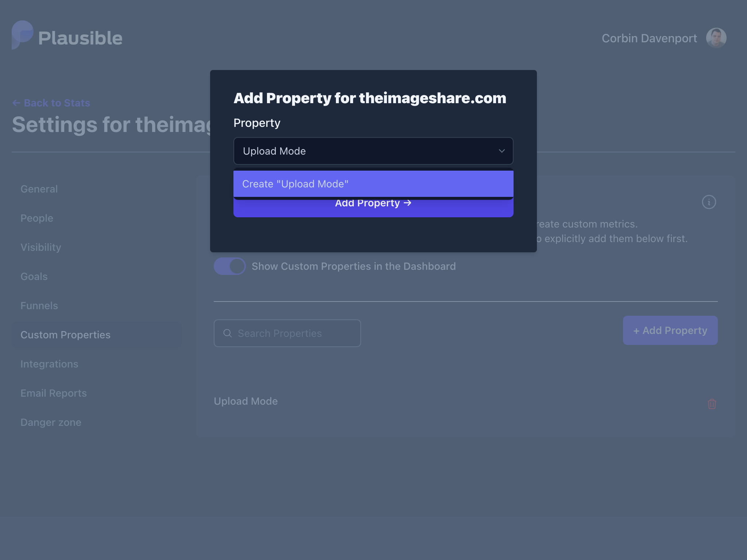Navigate to General settings section
The height and width of the screenshot is (560, 747).
(39, 189)
